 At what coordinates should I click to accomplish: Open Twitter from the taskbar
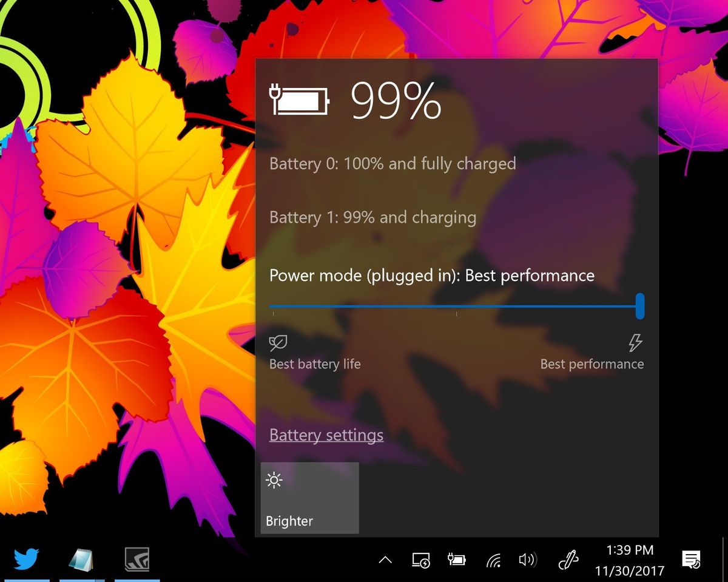(x=25, y=559)
